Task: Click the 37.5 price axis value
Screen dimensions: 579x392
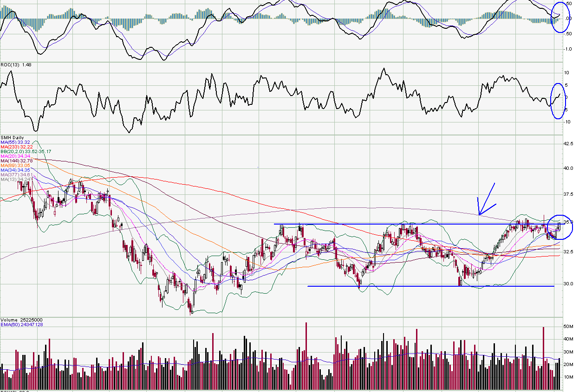Action: [568, 195]
